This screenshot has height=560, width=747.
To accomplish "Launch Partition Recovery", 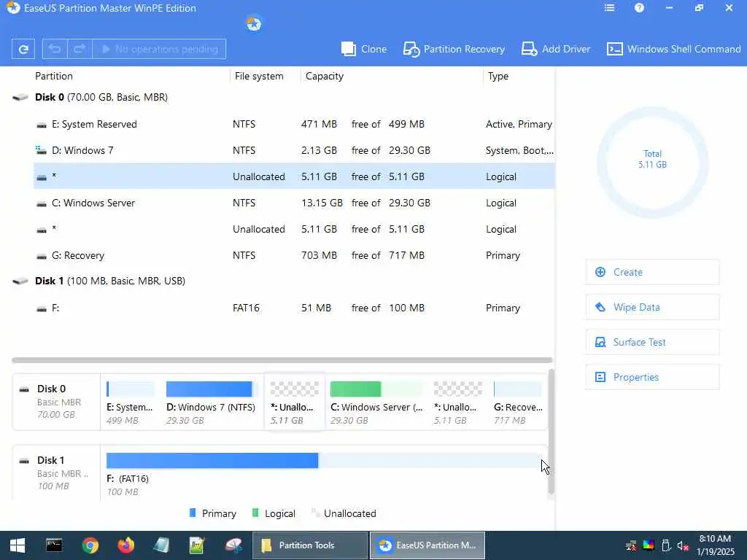I will tap(454, 49).
